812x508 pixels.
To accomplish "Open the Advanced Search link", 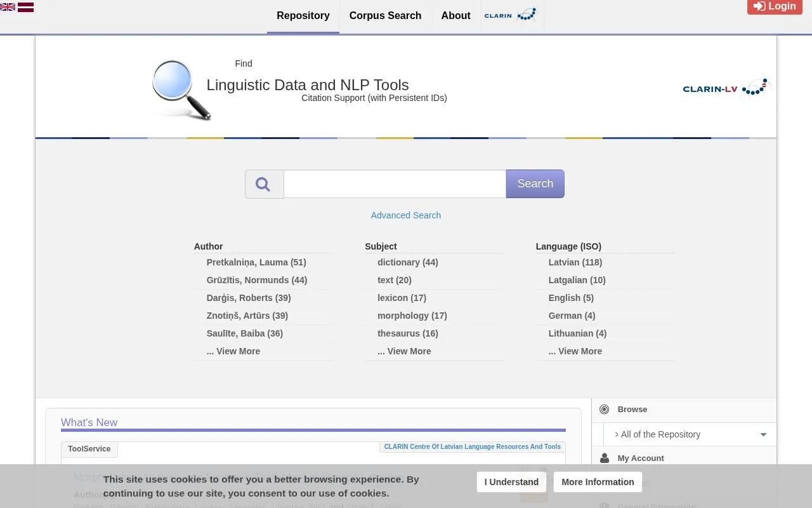I will (x=406, y=215).
